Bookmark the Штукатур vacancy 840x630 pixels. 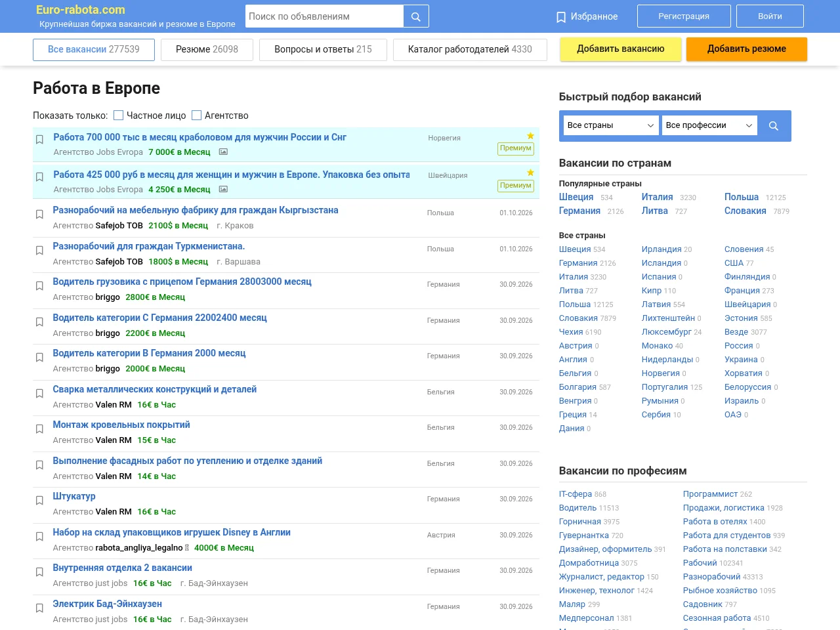(x=39, y=501)
